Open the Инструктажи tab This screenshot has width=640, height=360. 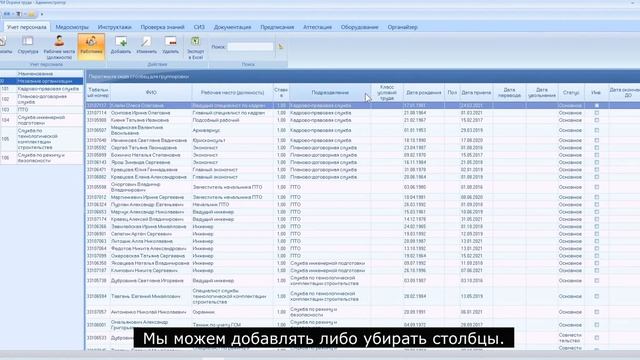click(114, 27)
